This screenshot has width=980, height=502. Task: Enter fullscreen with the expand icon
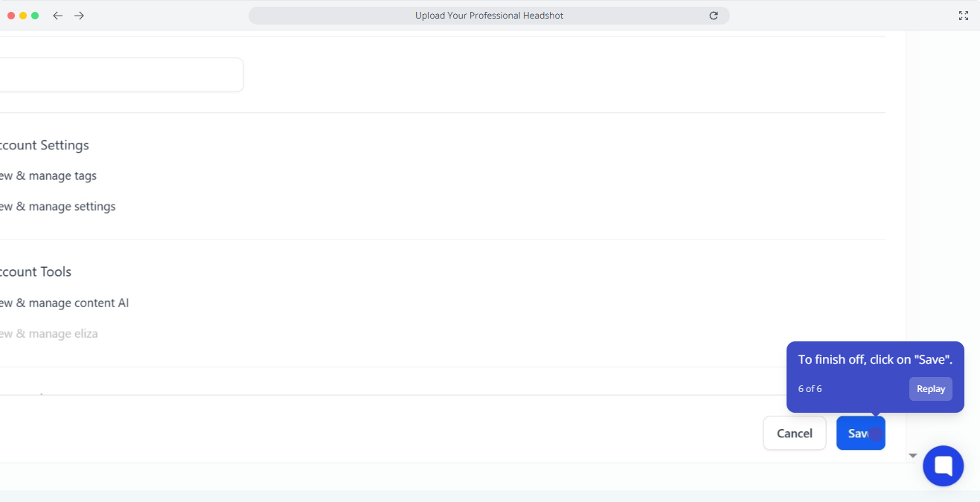(x=964, y=16)
